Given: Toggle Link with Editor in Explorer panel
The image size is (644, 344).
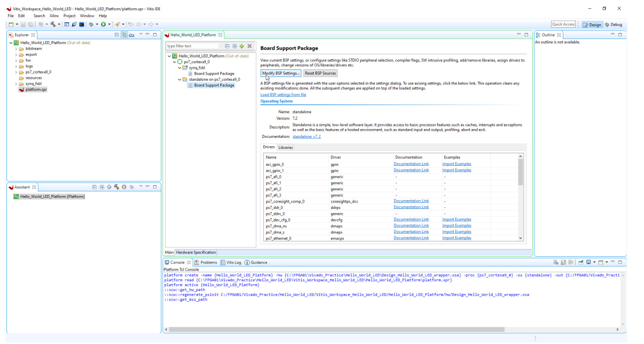Looking at the screenshot, I should tap(124, 35).
